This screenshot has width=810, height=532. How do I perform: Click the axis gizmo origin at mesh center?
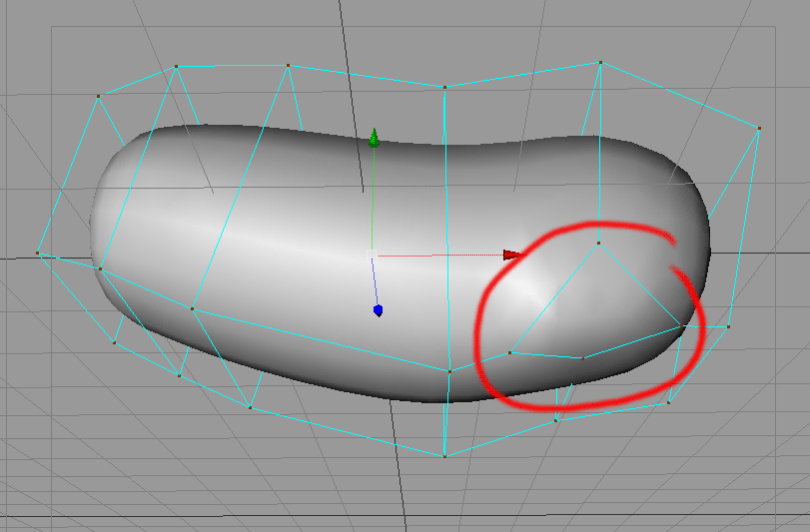[373, 256]
